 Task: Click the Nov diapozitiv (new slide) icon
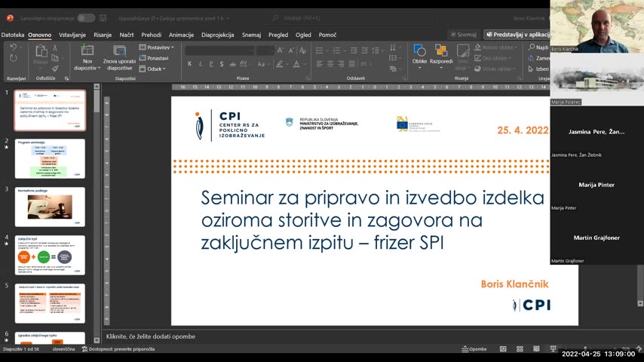pos(87,51)
